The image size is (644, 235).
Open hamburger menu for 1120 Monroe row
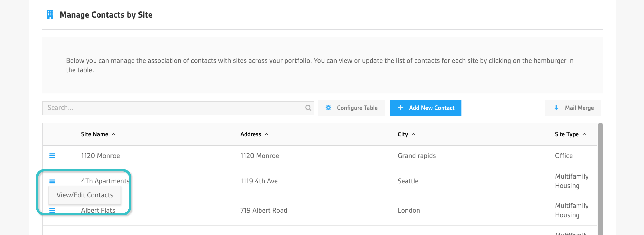52,156
